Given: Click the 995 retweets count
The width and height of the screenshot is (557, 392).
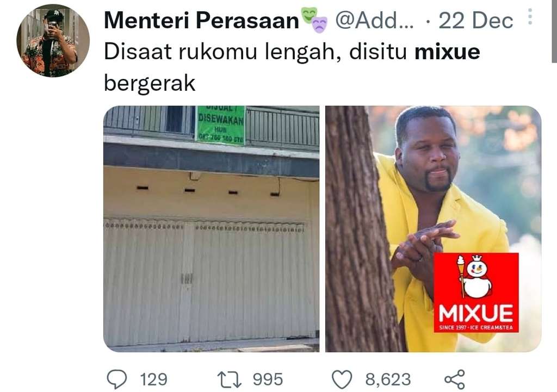Looking at the screenshot, I should point(268,379).
